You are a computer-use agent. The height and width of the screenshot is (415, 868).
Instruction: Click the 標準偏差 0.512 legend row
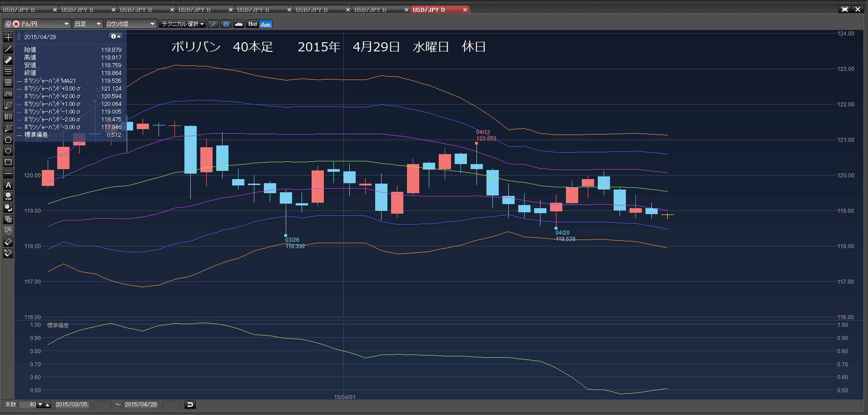click(x=69, y=135)
